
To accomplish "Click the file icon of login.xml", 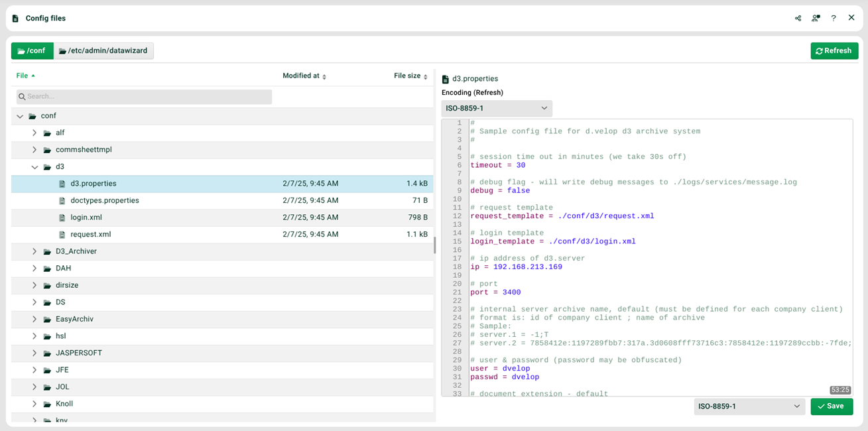I will 62,217.
